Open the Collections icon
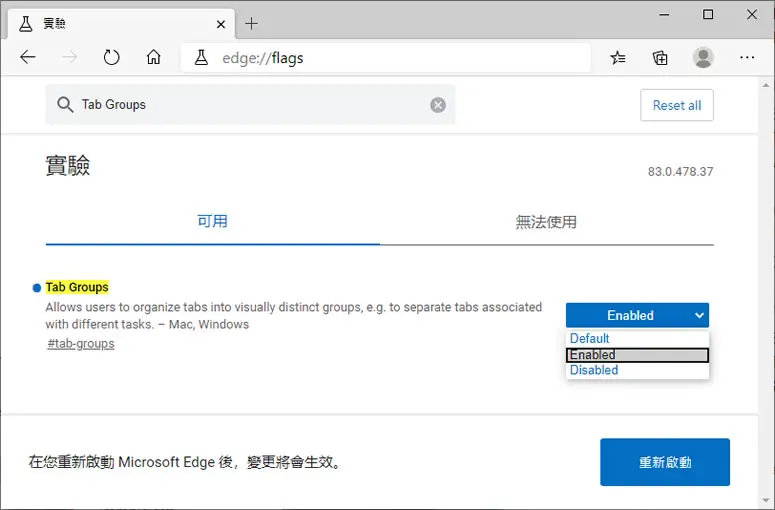775x510 pixels. (x=660, y=58)
